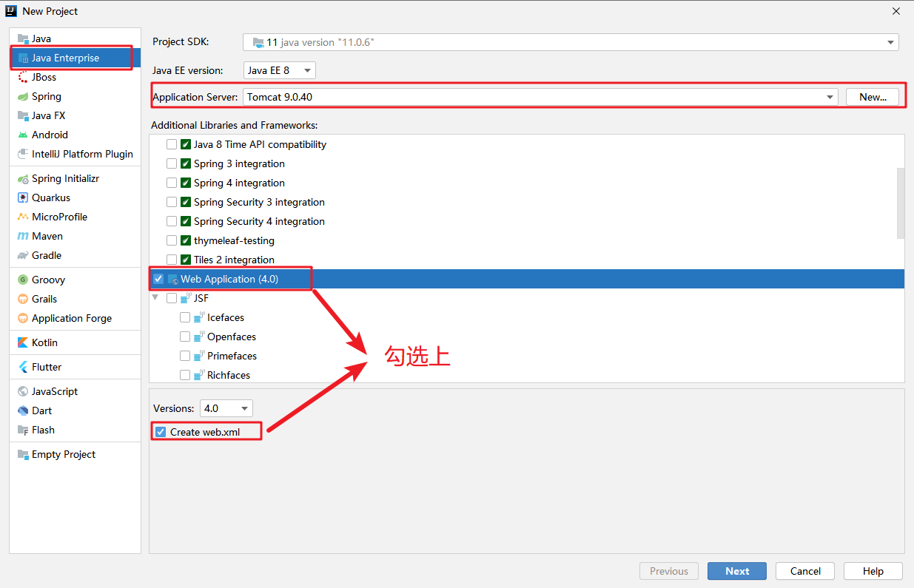Select the Java FX folder icon
The width and height of the screenshot is (914, 588).
(23, 115)
